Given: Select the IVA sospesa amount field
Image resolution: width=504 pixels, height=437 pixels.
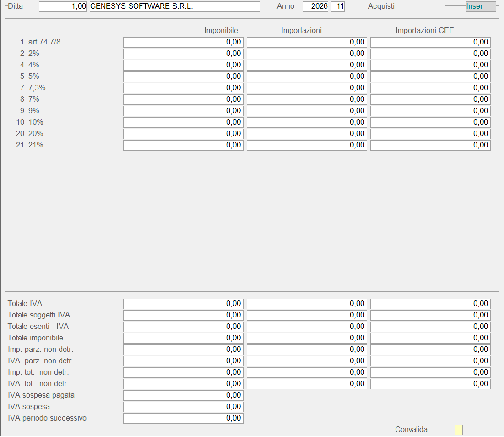Looking at the screenshot, I should tap(183, 407).
